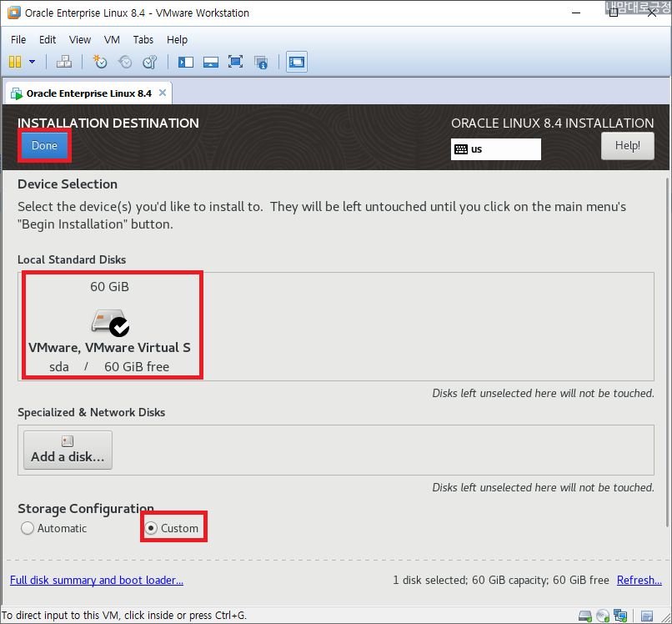The height and width of the screenshot is (624, 672).
Task: Click the revert to snapshot icon
Action: pyautogui.click(x=125, y=63)
